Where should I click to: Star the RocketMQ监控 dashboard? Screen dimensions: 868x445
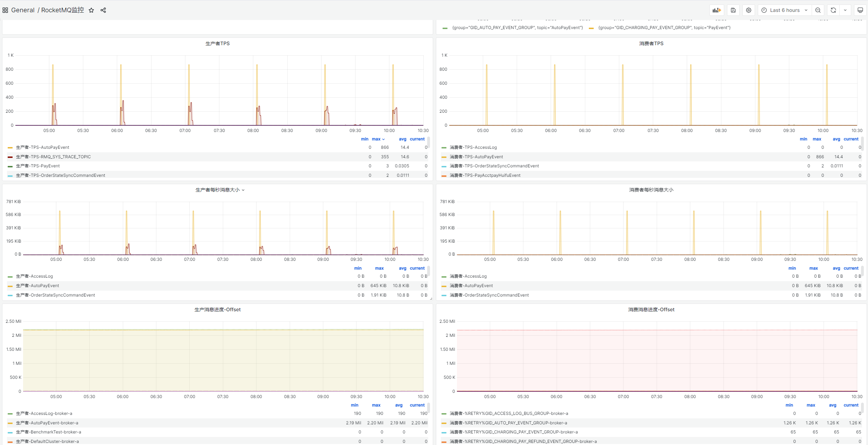(x=91, y=10)
